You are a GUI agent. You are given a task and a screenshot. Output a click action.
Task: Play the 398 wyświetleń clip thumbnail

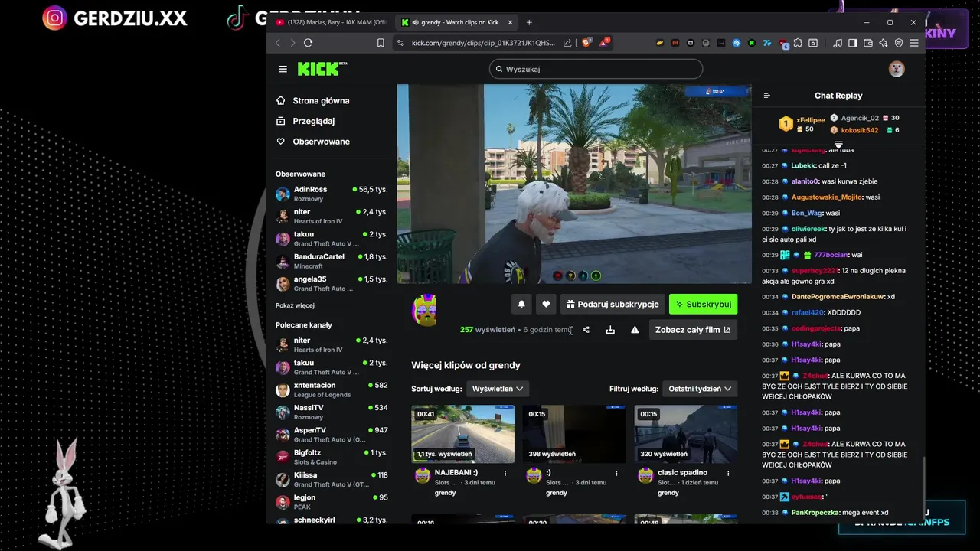pyautogui.click(x=574, y=434)
